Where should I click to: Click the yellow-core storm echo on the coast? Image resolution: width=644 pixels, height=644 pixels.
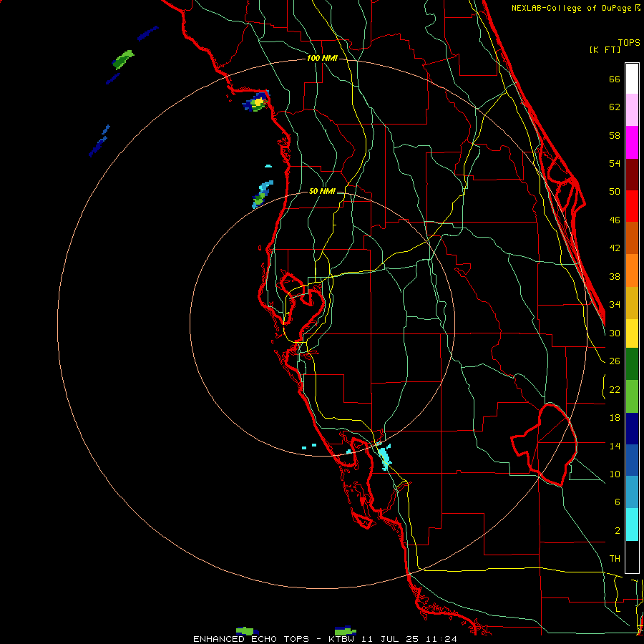click(256, 102)
